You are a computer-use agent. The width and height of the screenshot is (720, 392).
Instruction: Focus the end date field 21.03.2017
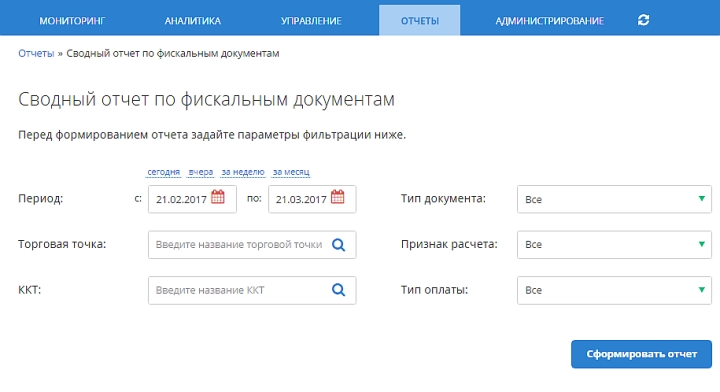click(x=312, y=199)
